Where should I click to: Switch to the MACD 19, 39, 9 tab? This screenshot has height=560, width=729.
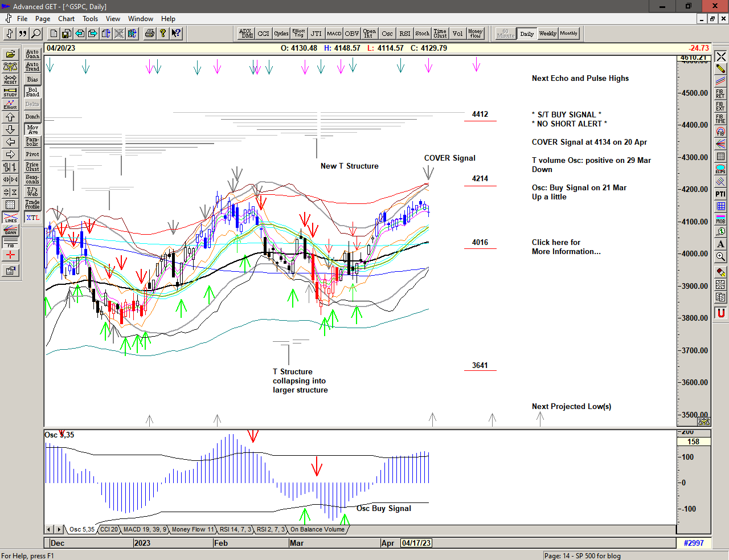pos(145,530)
